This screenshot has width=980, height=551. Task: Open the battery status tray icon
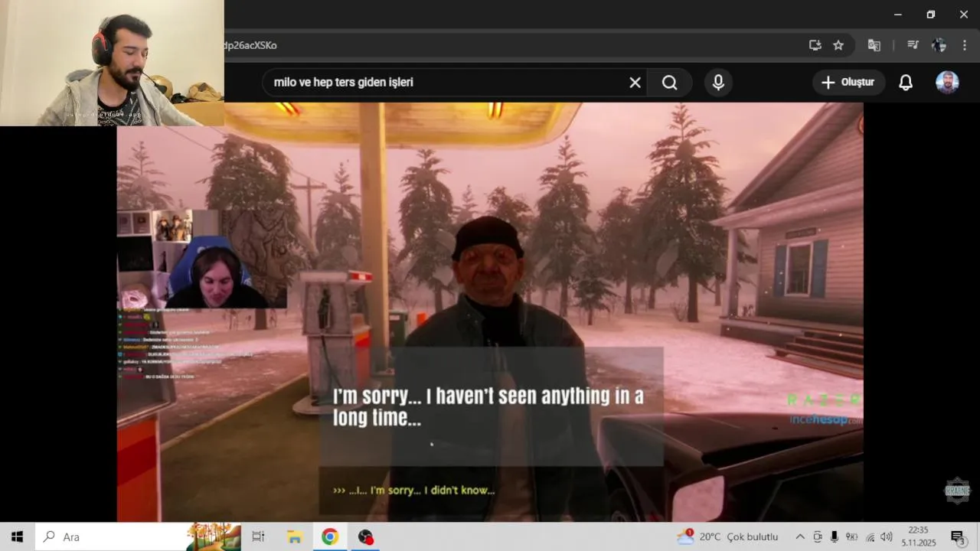851,536
